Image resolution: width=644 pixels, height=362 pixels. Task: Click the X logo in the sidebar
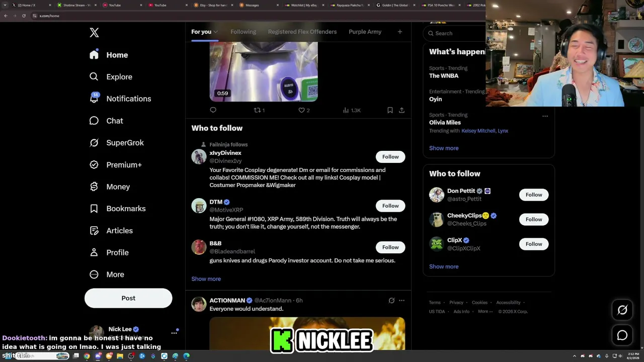pos(94,33)
